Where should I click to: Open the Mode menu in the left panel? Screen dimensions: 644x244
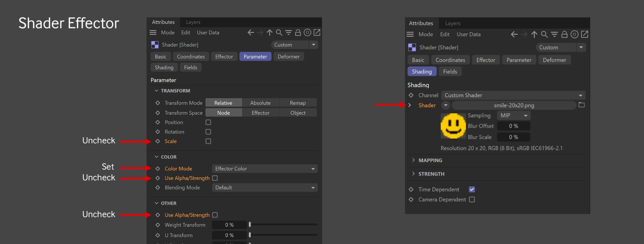[x=168, y=33]
